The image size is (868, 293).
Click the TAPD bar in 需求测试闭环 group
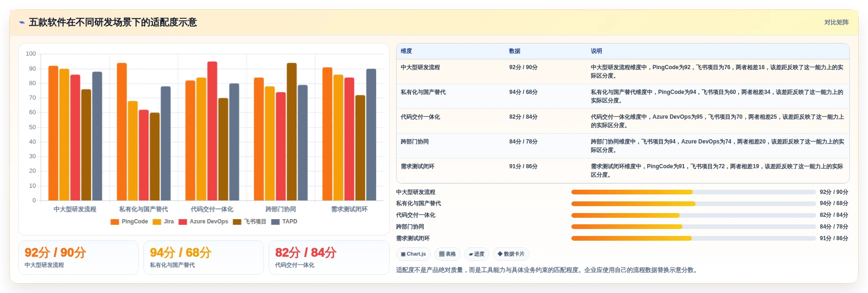click(371, 135)
